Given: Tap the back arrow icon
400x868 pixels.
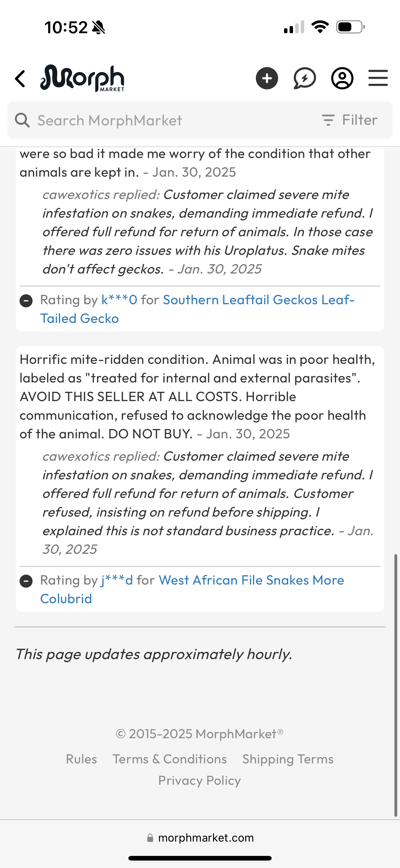Looking at the screenshot, I should (x=20, y=79).
